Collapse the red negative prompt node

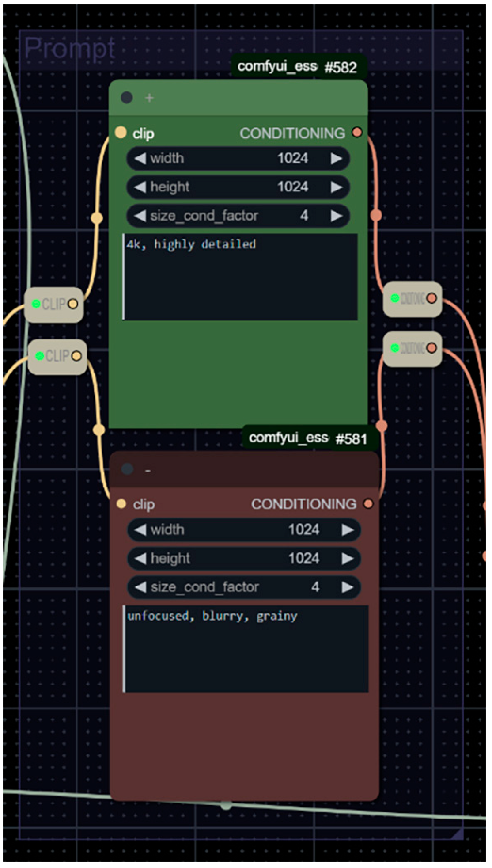click(127, 469)
